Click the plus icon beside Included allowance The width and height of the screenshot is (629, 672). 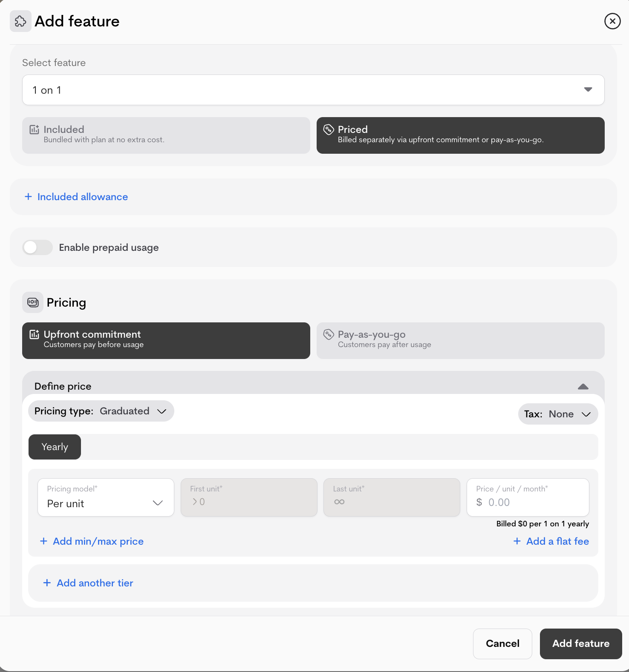(x=28, y=197)
